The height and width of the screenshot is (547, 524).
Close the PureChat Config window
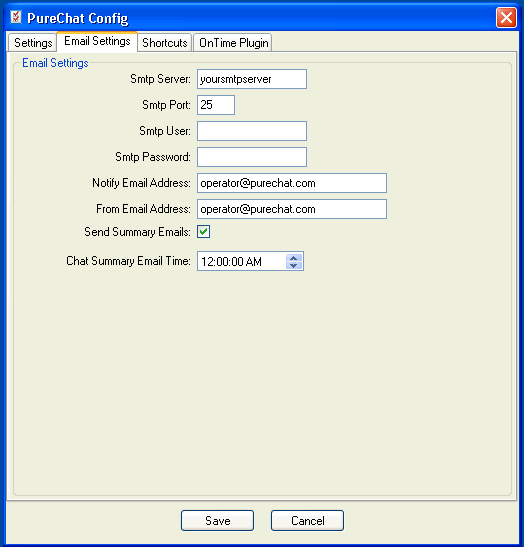(506, 17)
